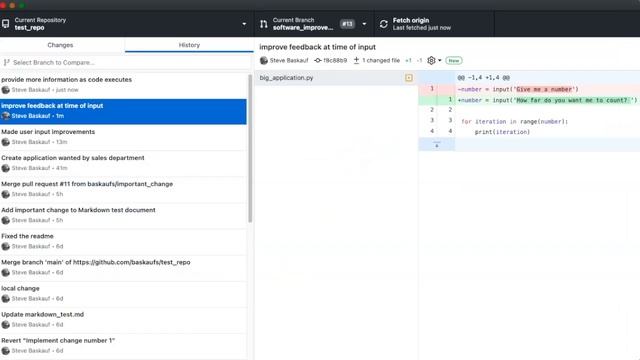640x360 pixels.
Task: Switch to the Changes tab
Action: tap(60, 45)
